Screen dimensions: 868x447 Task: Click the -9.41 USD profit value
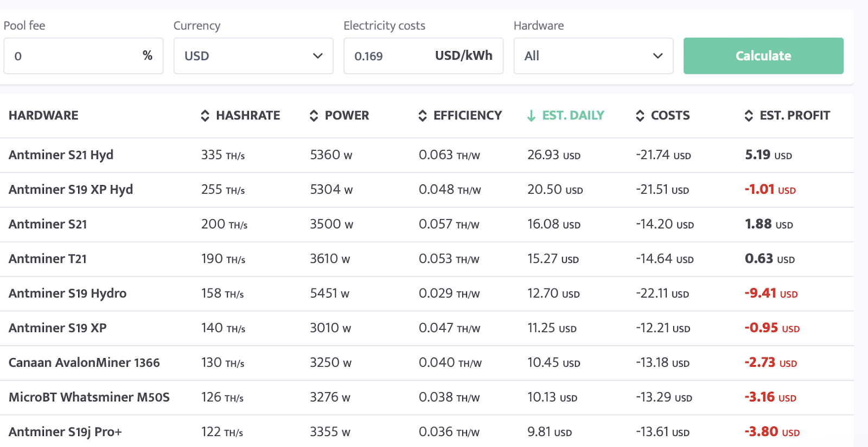(x=771, y=293)
